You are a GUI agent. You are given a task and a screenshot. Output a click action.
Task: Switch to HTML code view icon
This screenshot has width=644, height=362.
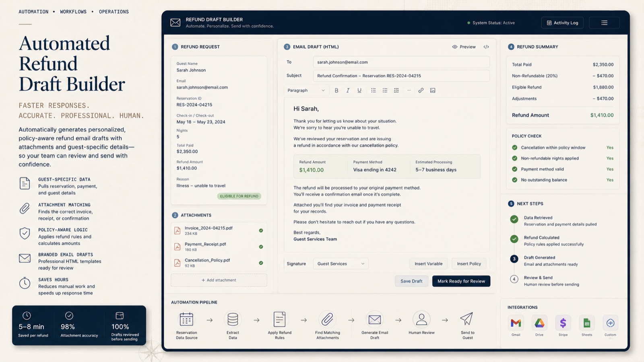click(x=486, y=47)
